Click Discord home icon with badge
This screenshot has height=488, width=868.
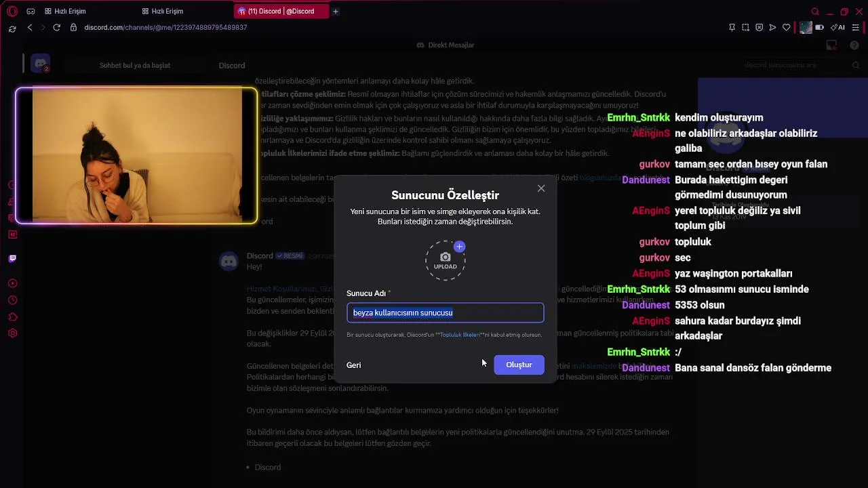(x=41, y=64)
